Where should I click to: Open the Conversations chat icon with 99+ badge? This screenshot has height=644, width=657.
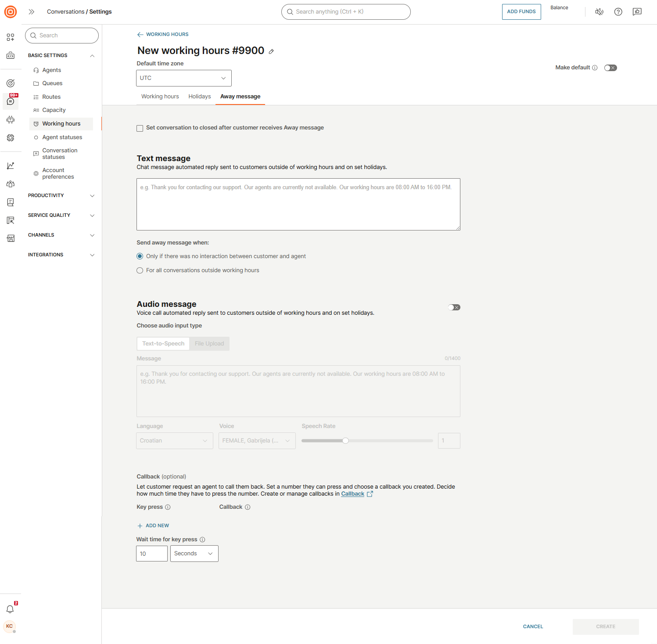[x=11, y=101]
